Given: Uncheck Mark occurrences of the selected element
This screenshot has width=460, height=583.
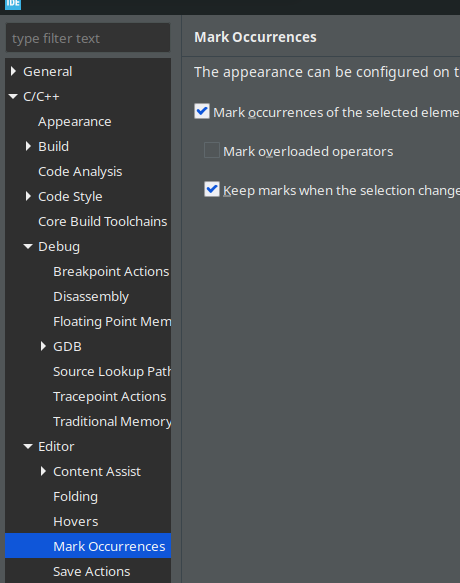Looking at the screenshot, I should pyautogui.click(x=202, y=112).
